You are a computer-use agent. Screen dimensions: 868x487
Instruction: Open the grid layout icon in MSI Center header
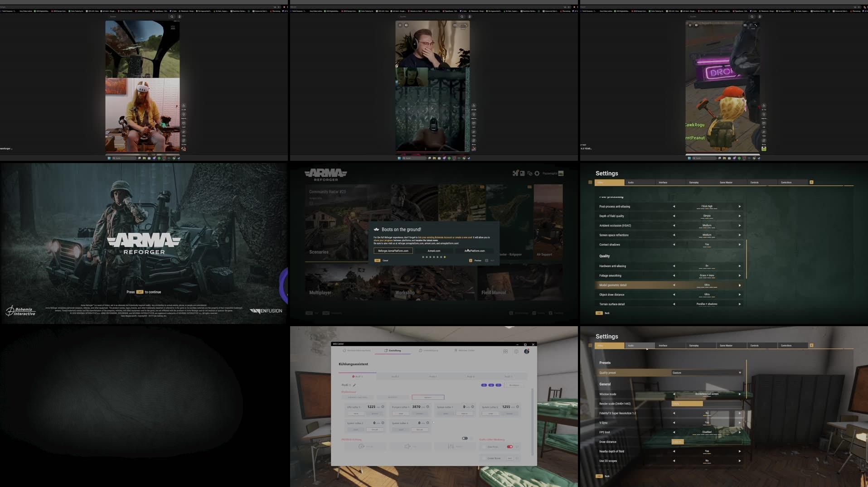(x=506, y=352)
